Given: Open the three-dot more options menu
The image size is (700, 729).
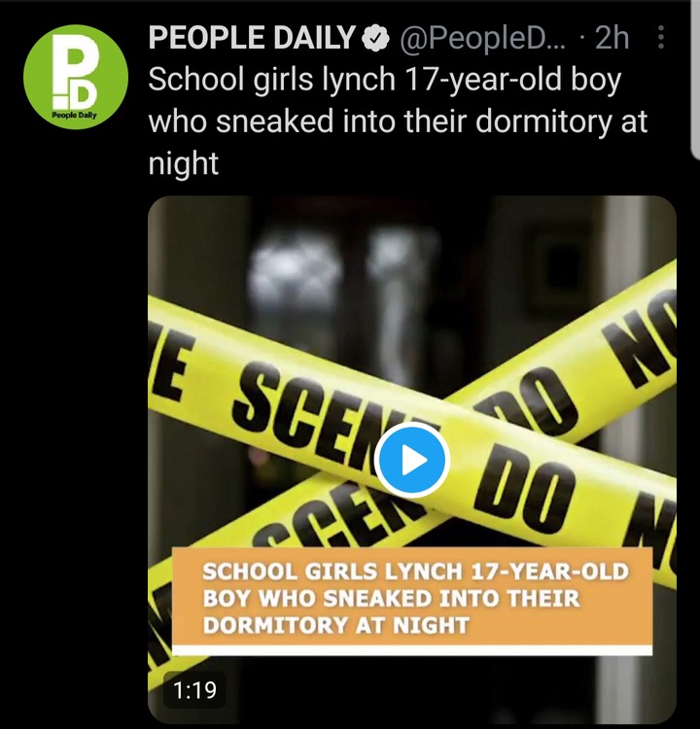Looking at the screenshot, I should tap(660, 38).
